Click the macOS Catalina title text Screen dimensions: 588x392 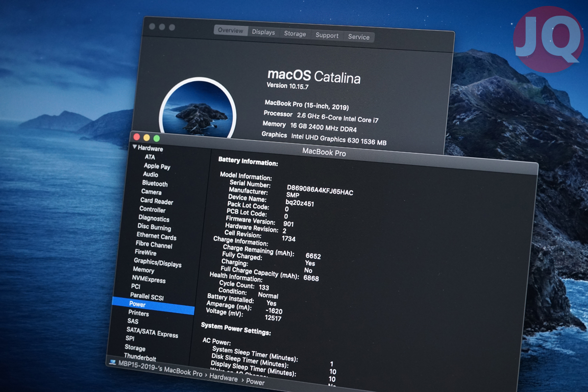click(x=314, y=76)
